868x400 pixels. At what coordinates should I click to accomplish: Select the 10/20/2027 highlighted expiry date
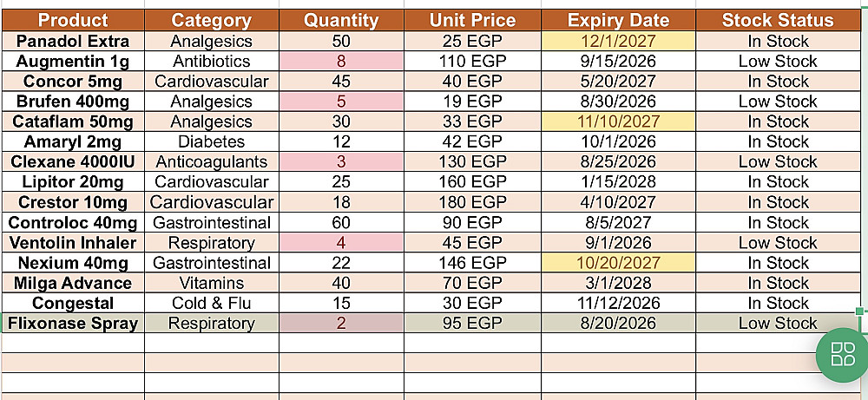tap(618, 263)
